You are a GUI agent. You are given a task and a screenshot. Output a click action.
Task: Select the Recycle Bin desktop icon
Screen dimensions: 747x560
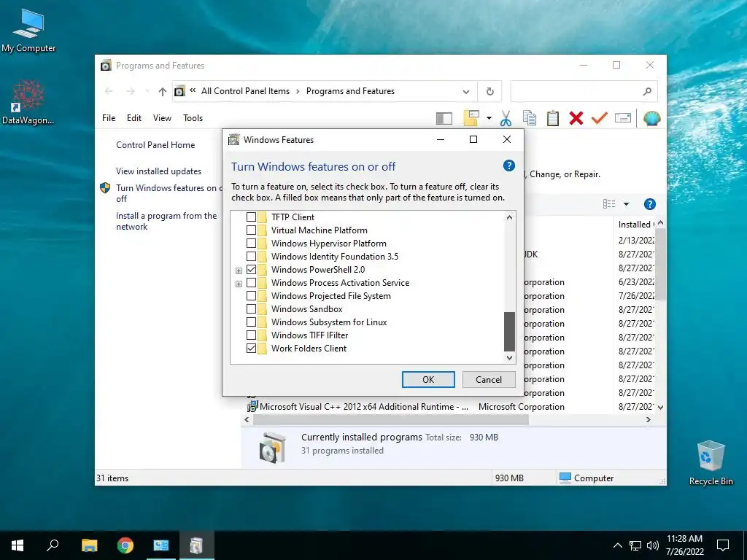[x=711, y=463]
